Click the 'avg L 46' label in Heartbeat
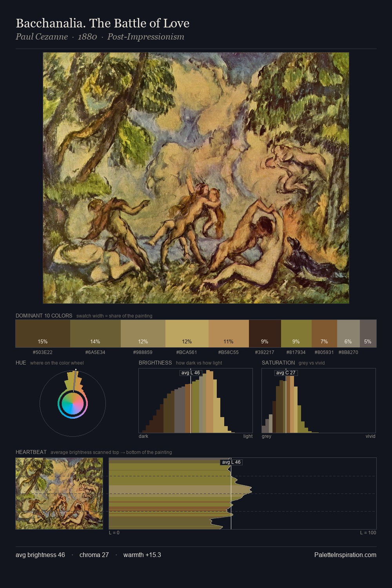 click(x=231, y=462)
